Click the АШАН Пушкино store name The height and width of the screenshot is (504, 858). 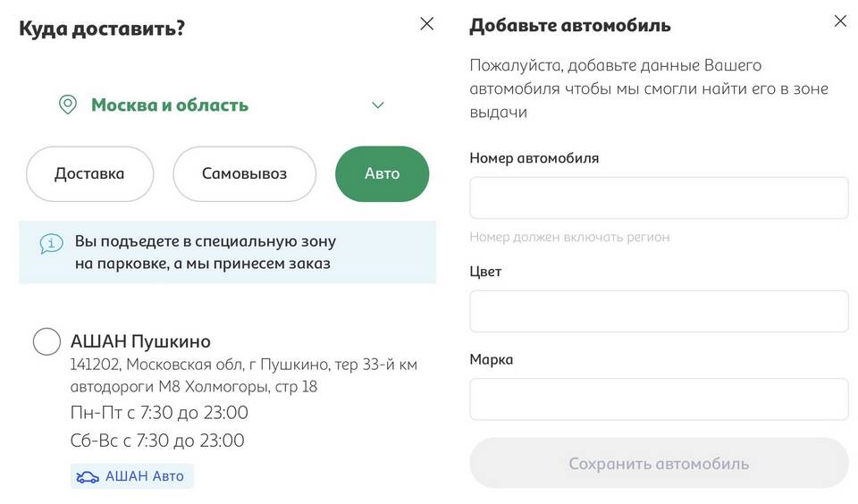coord(140,341)
